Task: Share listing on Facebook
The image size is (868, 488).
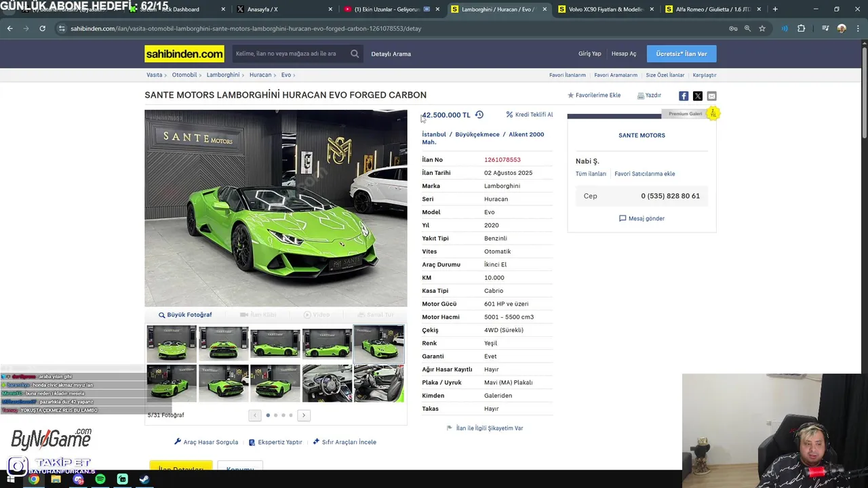Action: click(684, 96)
